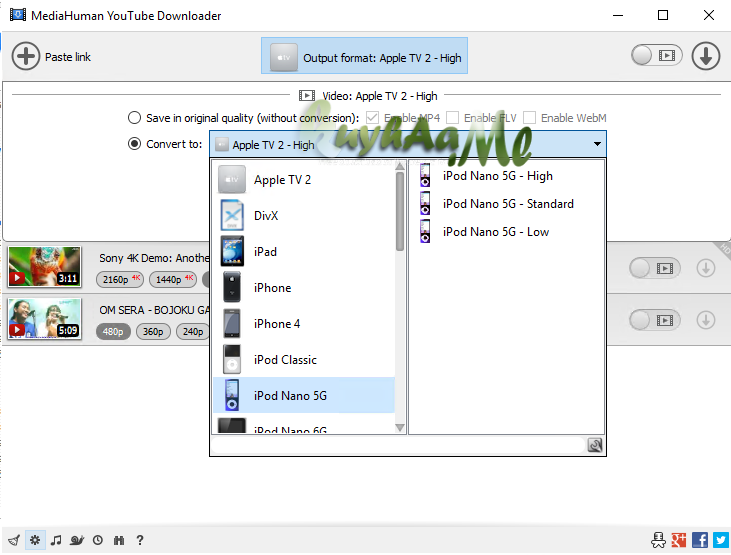Click the music note icon in bottom bar
Viewport: 731px width, 555px height.
[x=56, y=540]
